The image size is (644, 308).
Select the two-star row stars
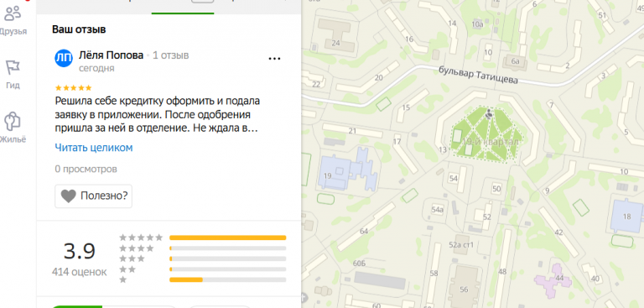point(127,269)
